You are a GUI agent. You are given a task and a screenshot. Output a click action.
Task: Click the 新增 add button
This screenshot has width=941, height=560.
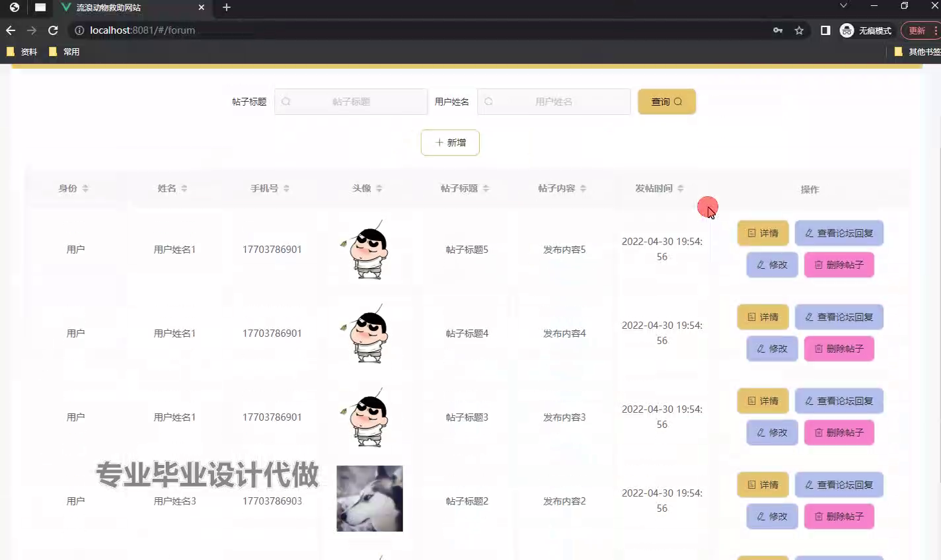click(450, 143)
